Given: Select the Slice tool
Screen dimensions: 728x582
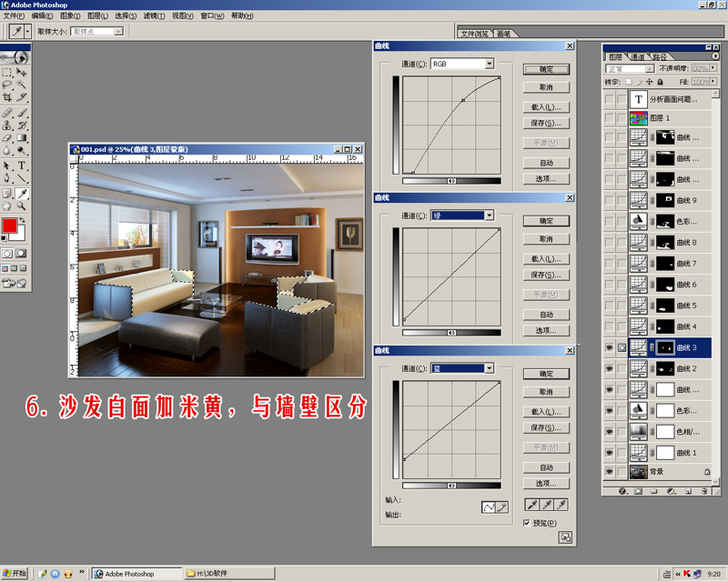Looking at the screenshot, I should (x=21, y=97).
